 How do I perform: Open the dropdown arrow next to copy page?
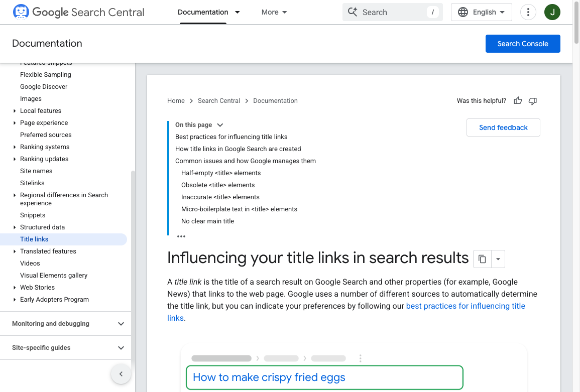(x=498, y=259)
